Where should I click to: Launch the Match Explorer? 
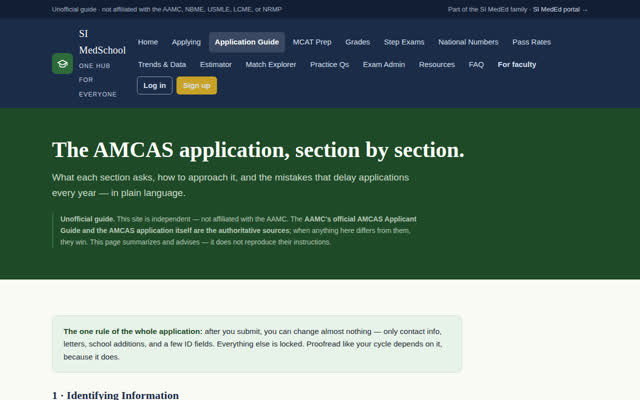click(x=271, y=64)
